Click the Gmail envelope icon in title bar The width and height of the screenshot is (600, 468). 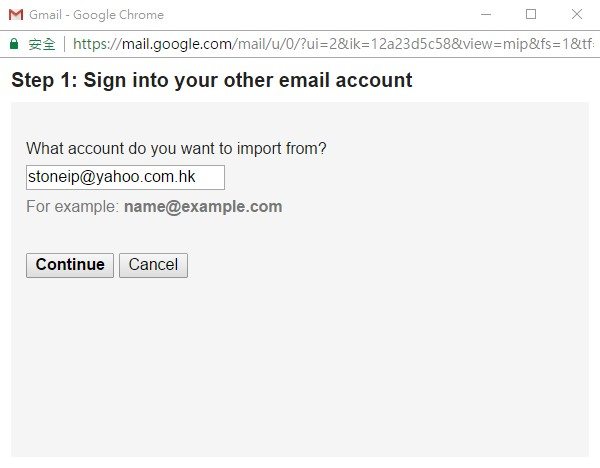[16, 15]
